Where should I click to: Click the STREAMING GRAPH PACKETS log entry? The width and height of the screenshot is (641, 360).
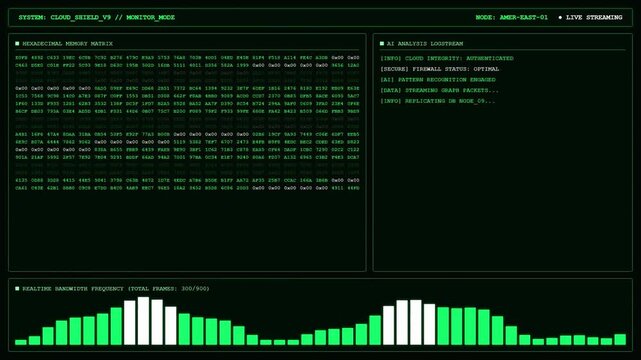coord(439,90)
